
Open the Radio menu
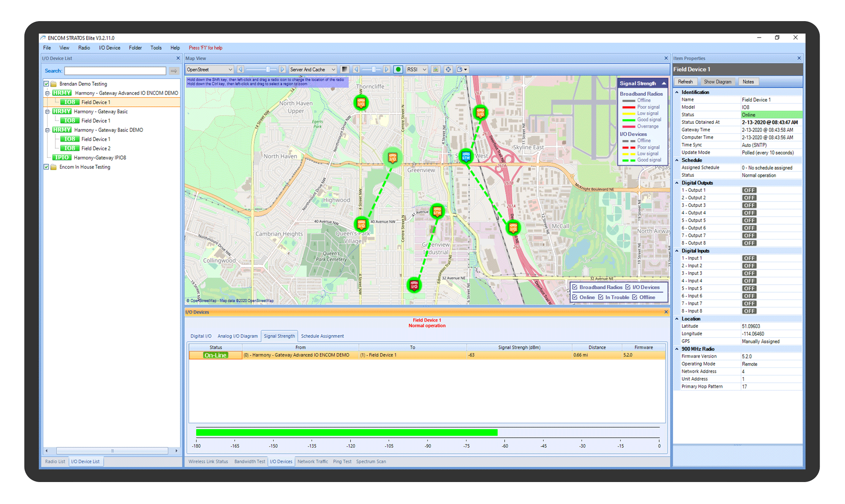pos(84,48)
